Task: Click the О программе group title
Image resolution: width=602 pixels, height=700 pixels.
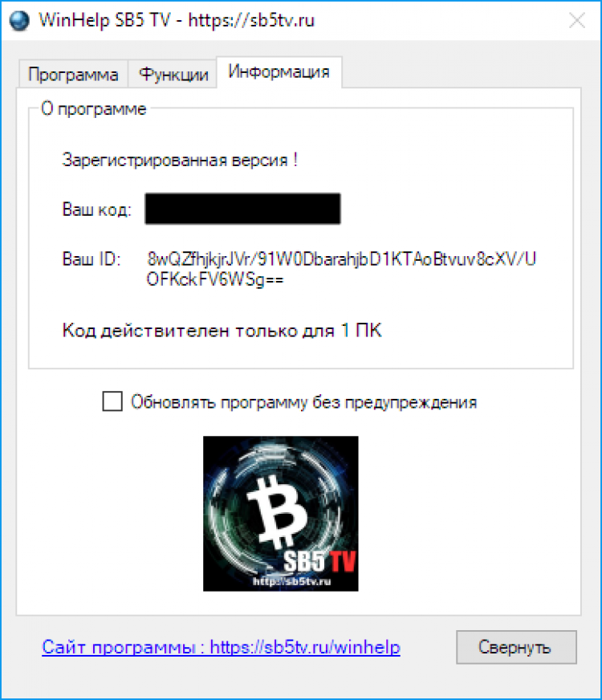Action: (x=94, y=109)
